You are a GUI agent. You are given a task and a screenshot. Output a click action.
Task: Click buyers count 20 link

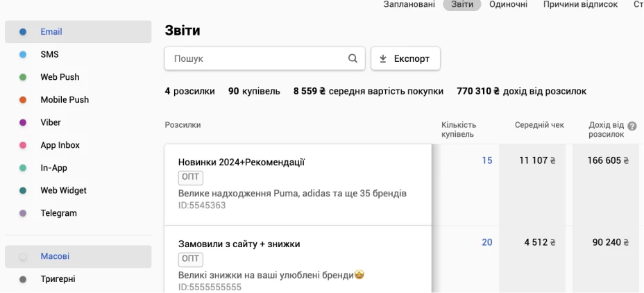click(486, 242)
